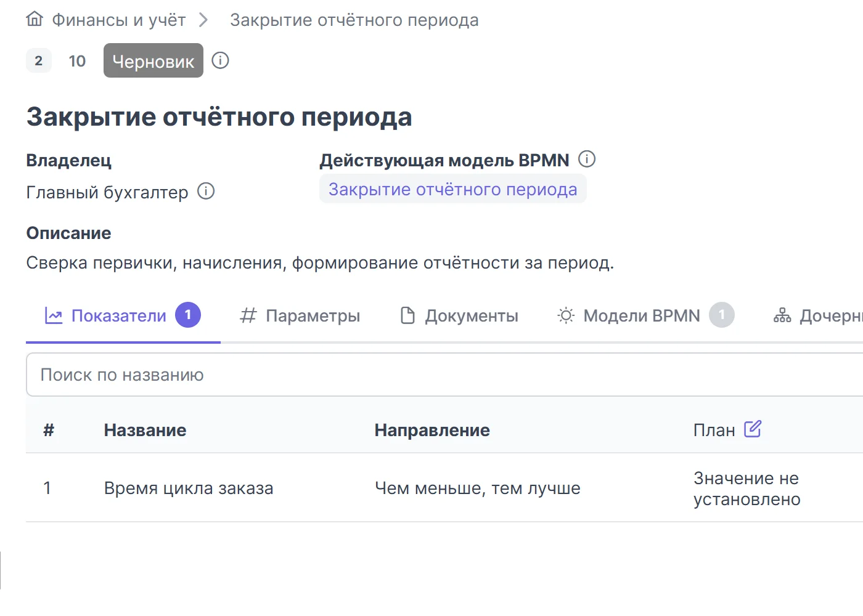Click the План column header

pos(714,430)
